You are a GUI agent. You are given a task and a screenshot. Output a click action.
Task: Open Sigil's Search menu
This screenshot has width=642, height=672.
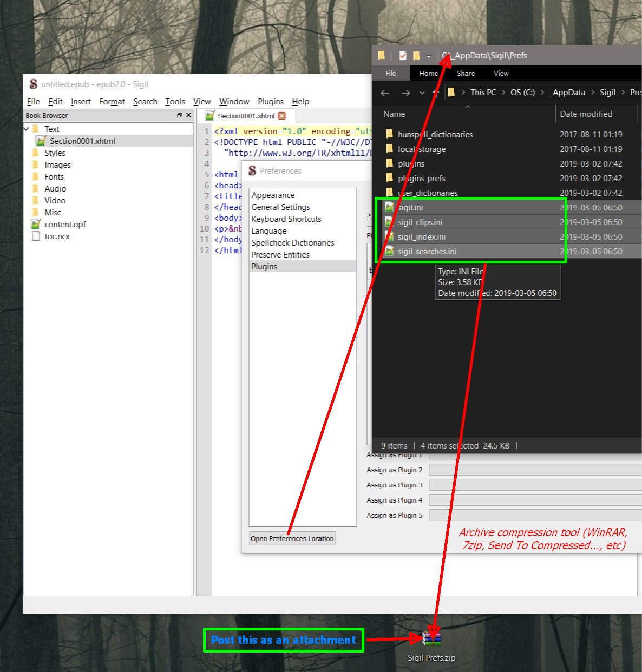(145, 102)
